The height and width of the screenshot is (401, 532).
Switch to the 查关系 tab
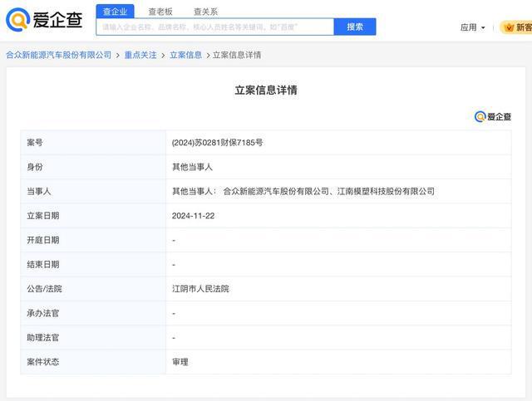[205, 12]
